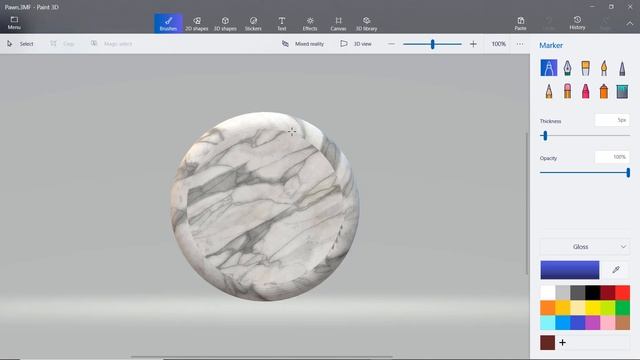Switch to the Canvas tab
Screen dimensions: 640x360
[x=338, y=23]
